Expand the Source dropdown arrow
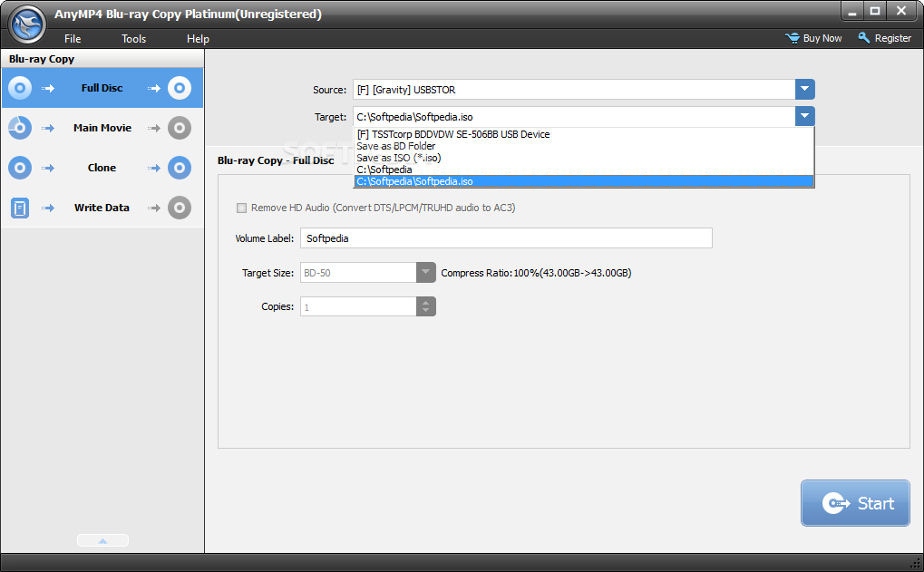The image size is (924, 572). (x=805, y=90)
